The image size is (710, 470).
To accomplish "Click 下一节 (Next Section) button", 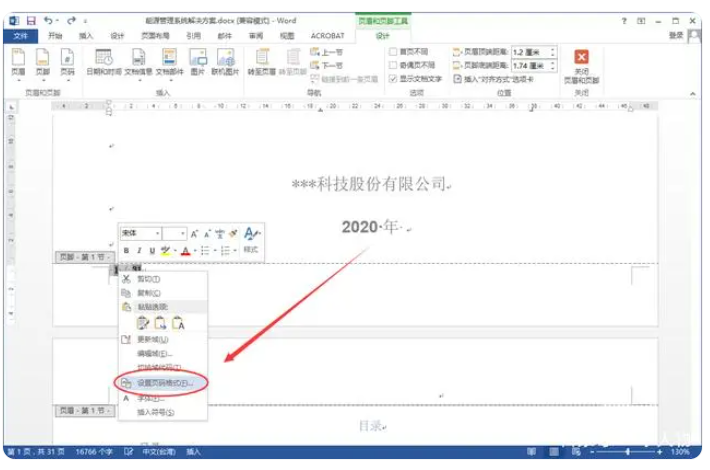I will (328, 64).
